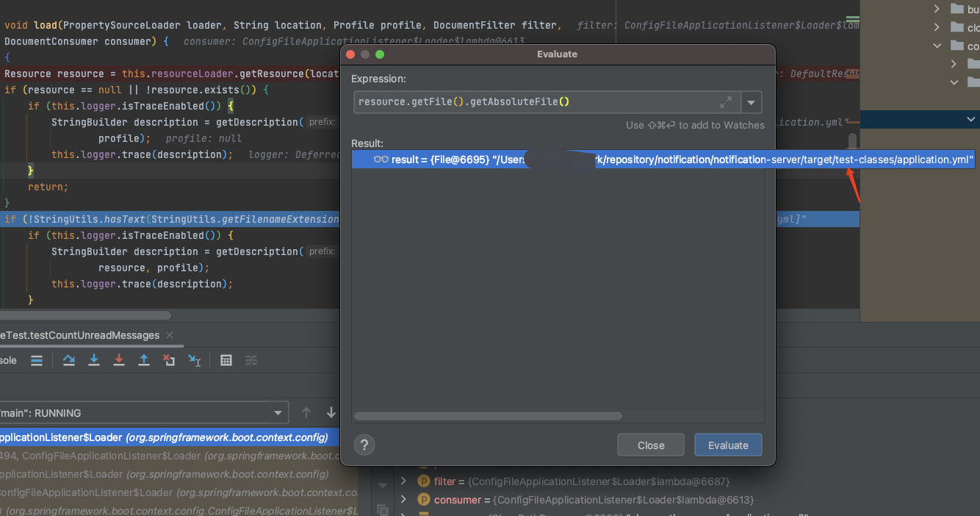Collapse the chevron on selected project tree row

click(971, 119)
